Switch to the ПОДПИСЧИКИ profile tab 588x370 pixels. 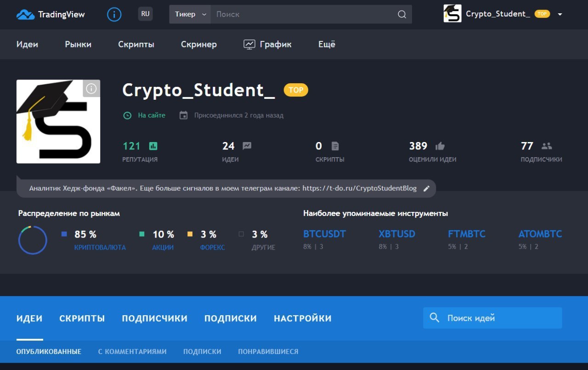[155, 319]
